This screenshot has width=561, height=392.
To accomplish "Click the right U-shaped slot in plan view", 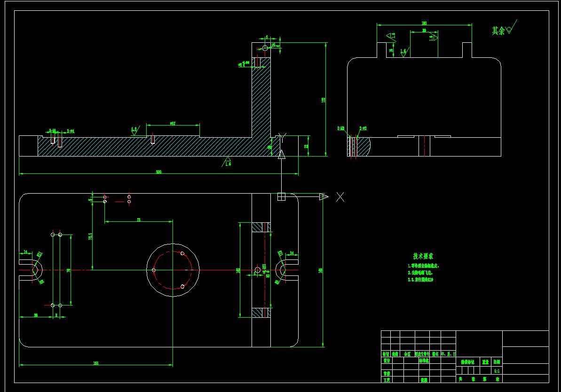I will point(287,270).
